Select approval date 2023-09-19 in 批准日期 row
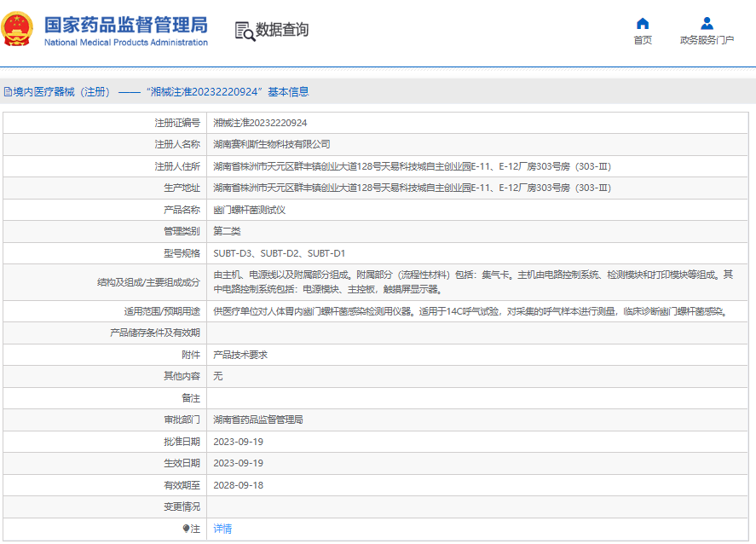756x544 pixels. [x=238, y=442]
